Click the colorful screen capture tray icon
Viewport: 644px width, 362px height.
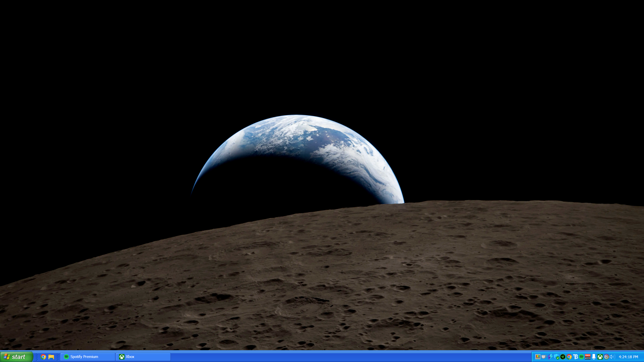pos(538,357)
